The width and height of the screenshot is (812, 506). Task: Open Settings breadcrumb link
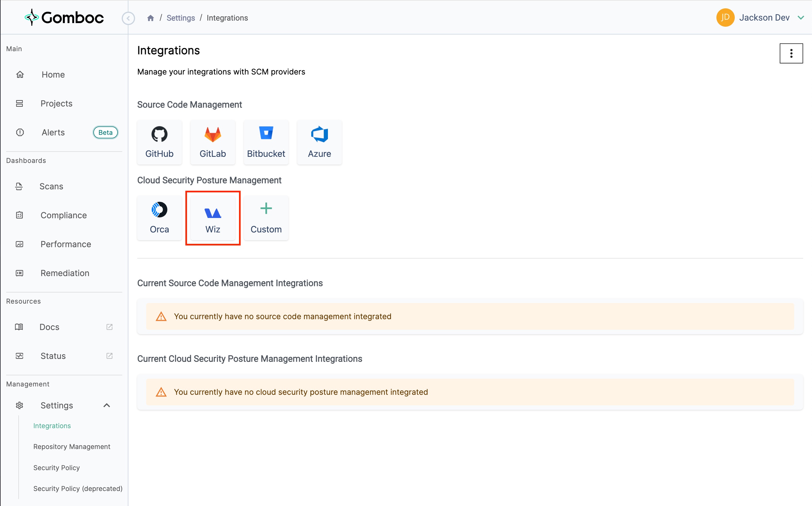pyautogui.click(x=181, y=18)
